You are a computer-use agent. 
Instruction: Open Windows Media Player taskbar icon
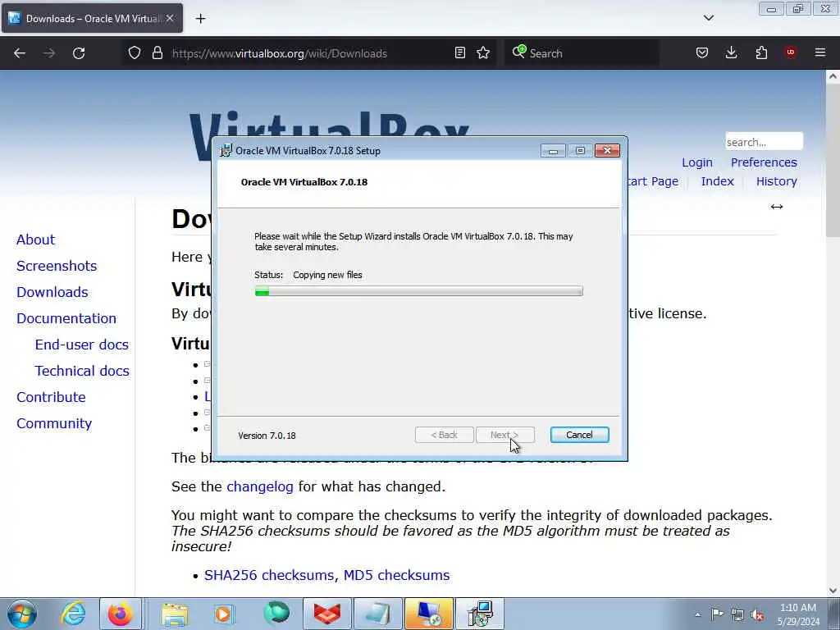coord(223,614)
